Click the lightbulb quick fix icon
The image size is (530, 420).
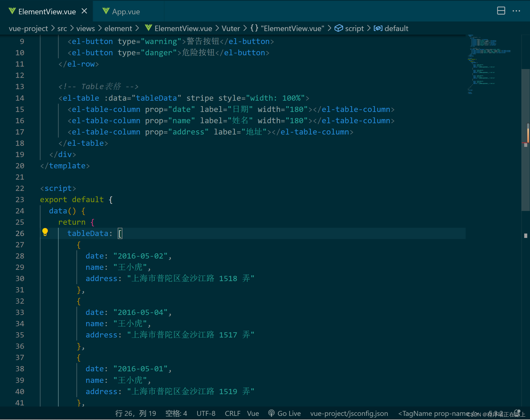[x=45, y=232]
